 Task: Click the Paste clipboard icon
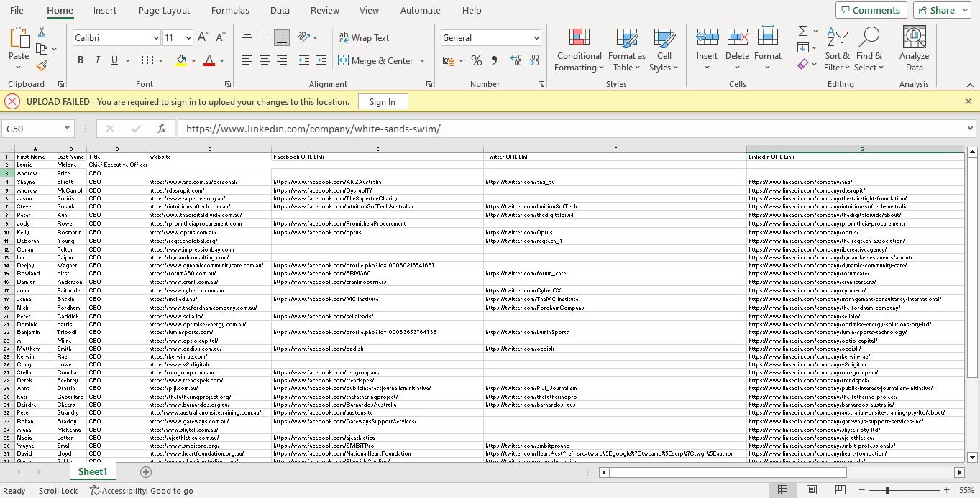(19, 40)
